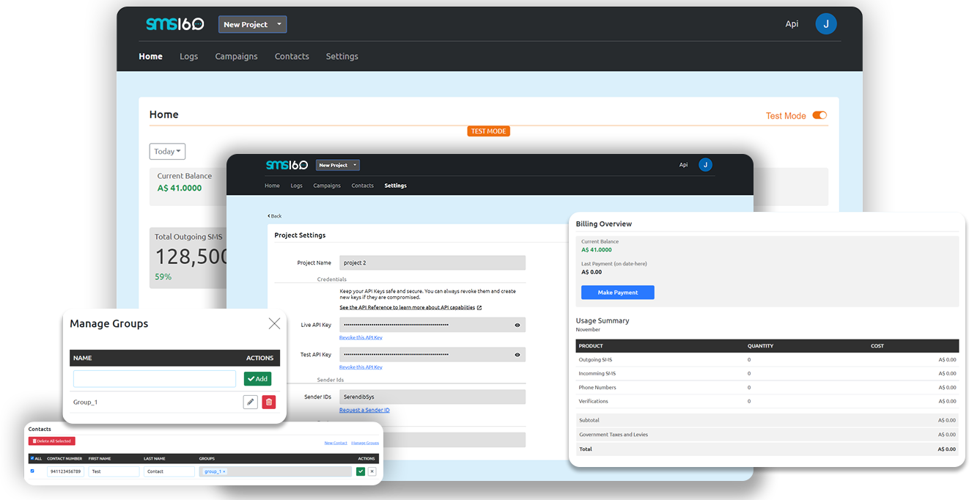
Task: Cancel contact editing with the X icon
Action: (x=372, y=471)
